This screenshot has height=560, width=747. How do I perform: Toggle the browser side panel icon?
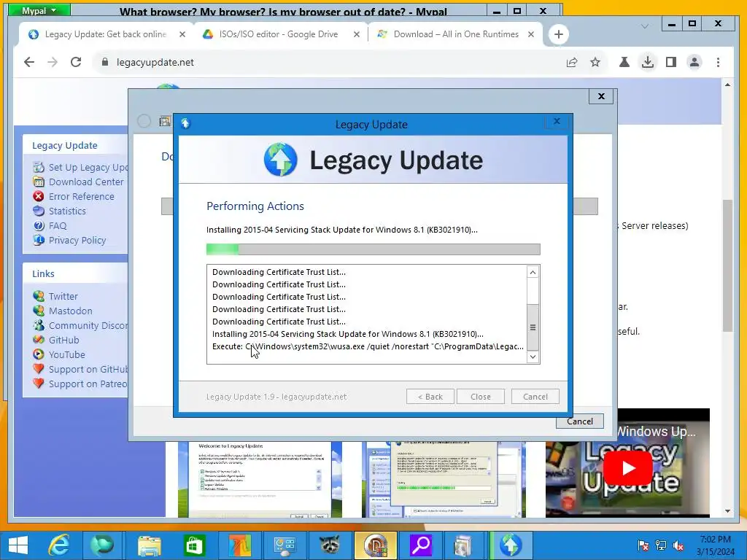[671, 63]
